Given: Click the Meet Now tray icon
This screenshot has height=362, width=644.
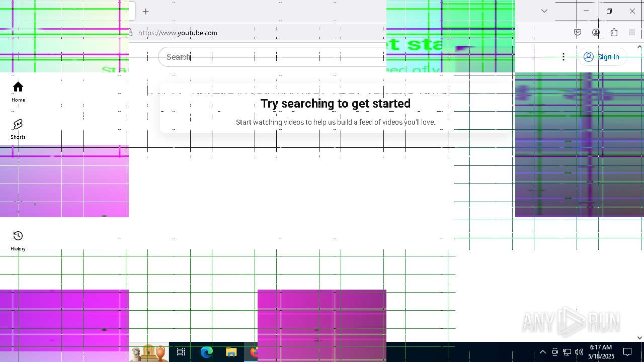Looking at the screenshot, I should tap(555, 352).
